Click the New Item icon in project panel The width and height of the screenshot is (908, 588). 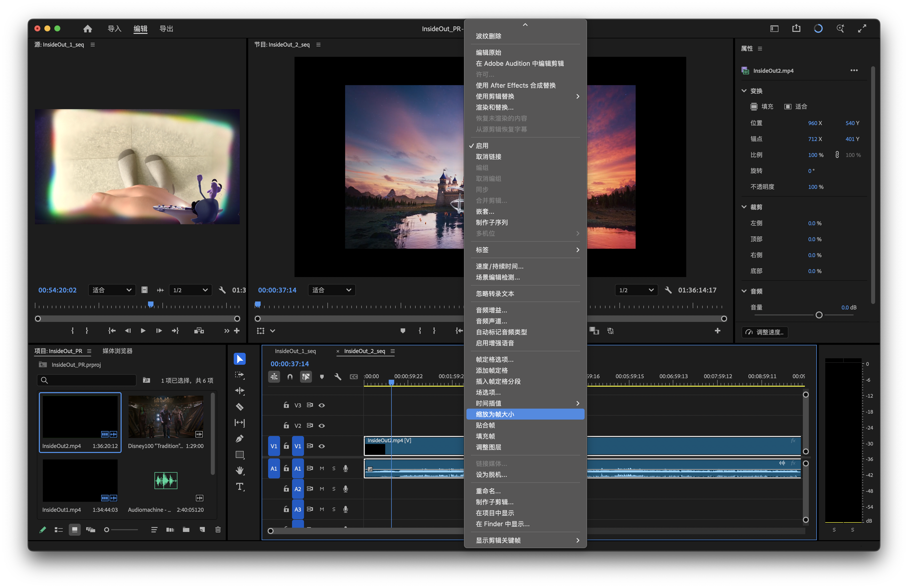[x=202, y=530]
